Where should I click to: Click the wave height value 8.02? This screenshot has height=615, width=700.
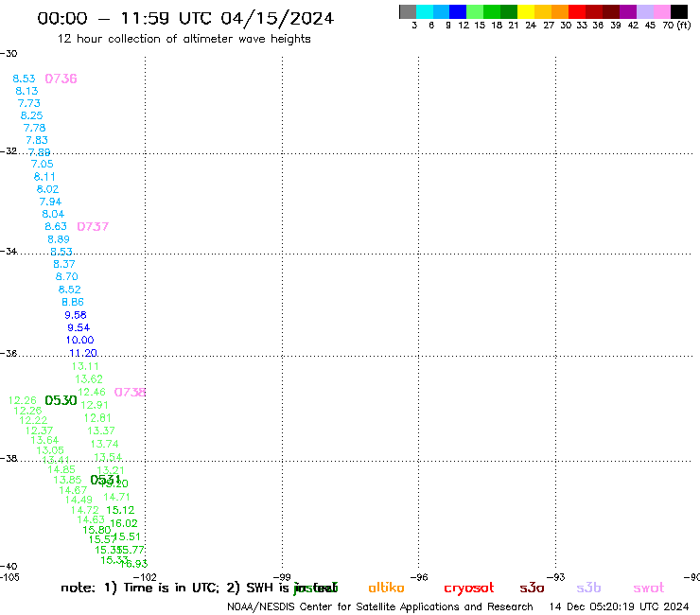pos(47,189)
